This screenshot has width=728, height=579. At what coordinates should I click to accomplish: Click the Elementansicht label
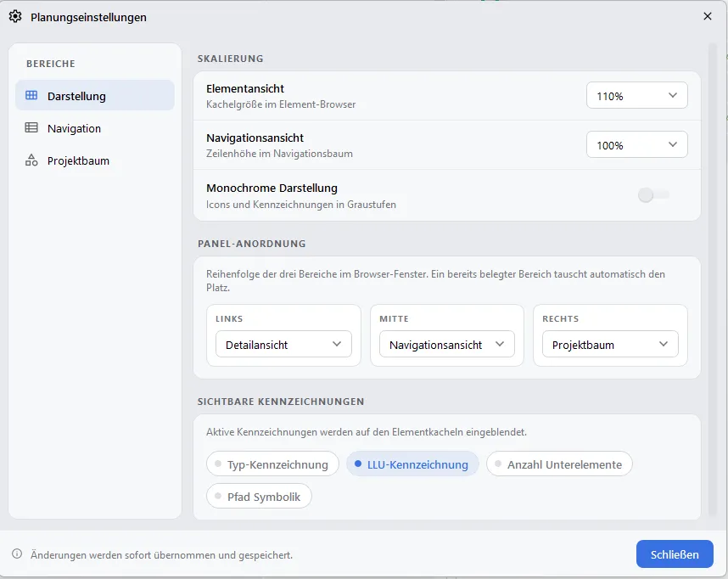pyautogui.click(x=245, y=88)
